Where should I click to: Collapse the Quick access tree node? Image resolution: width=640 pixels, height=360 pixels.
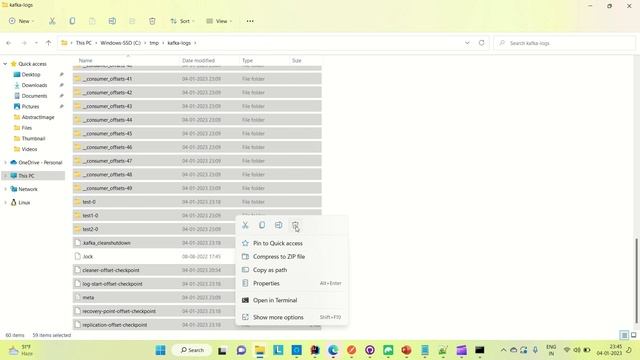5,64
